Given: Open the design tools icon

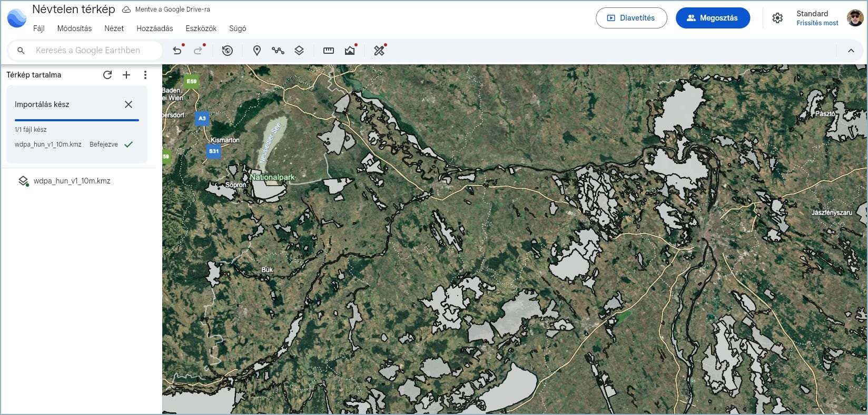Looking at the screenshot, I should (379, 51).
